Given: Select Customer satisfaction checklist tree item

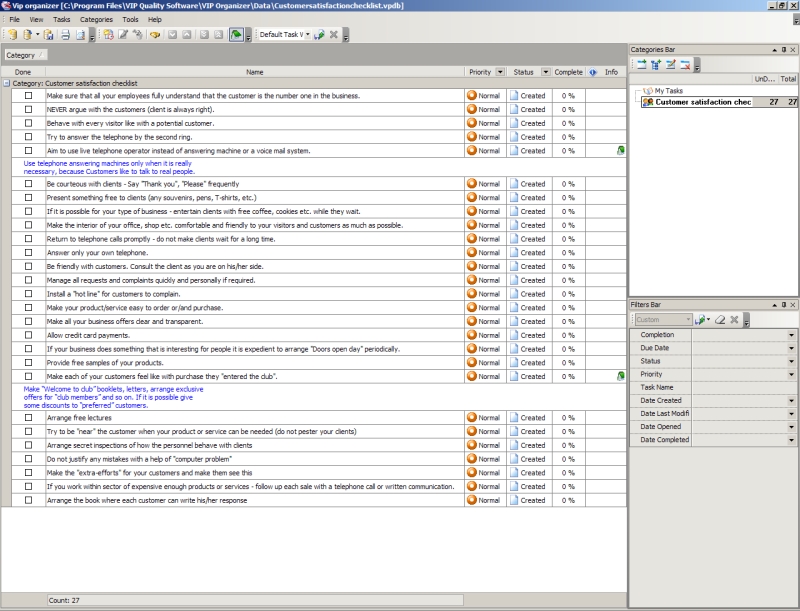Looking at the screenshot, I should click(703, 102).
